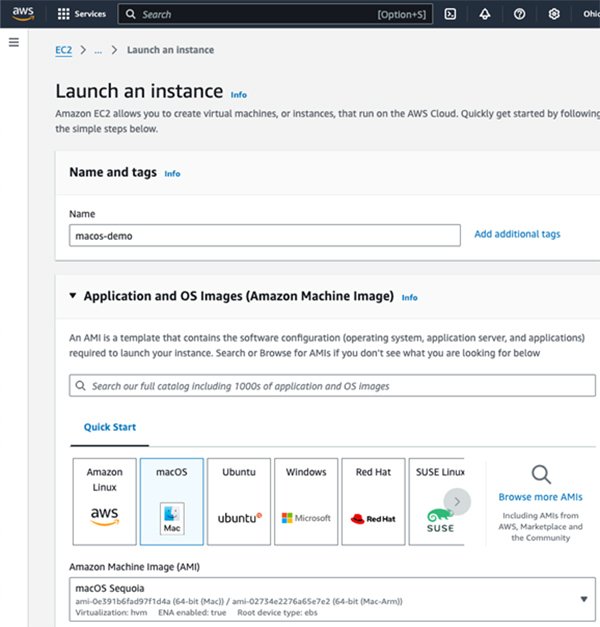Viewport: 600px width, 627px height.
Task: Toggle the hamburger side navigation menu
Action: pos(14,42)
